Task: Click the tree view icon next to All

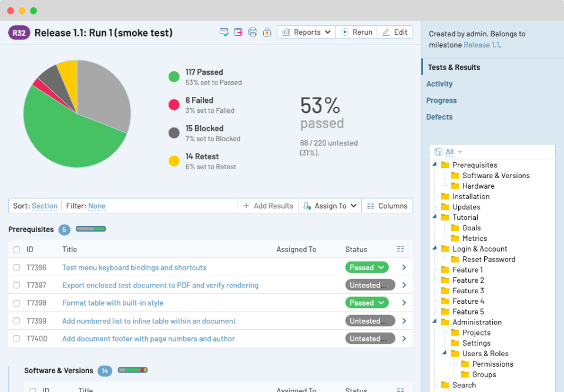Action: tap(438, 152)
